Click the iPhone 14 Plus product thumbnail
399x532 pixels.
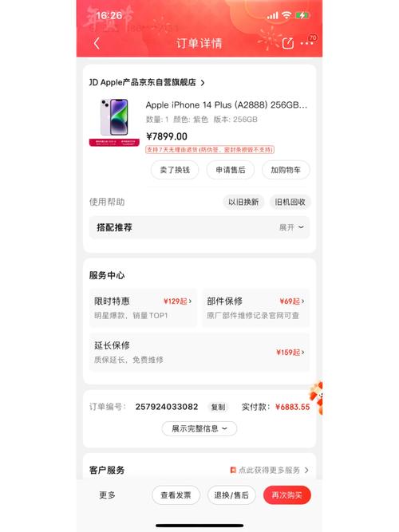114,122
